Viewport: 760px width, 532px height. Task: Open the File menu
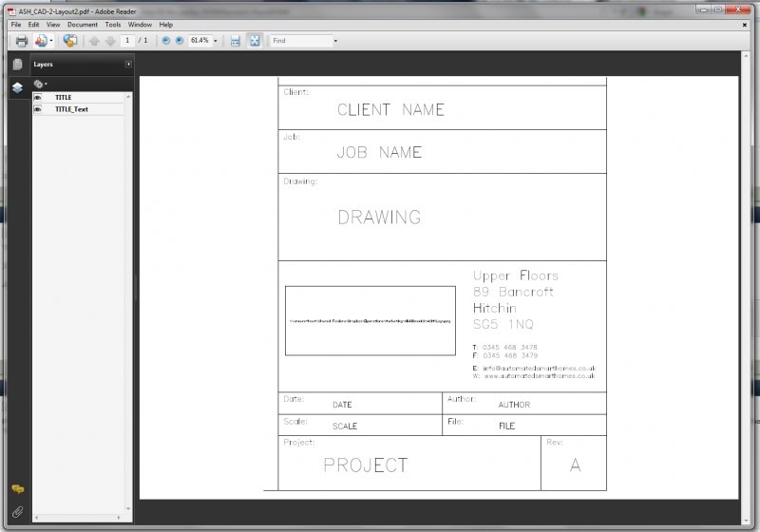pyautogui.click(x=16, y=25)
